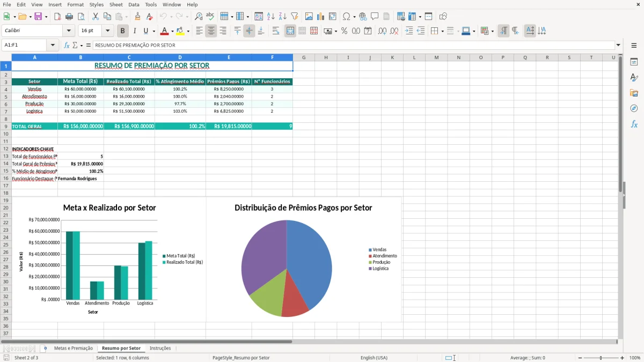The width and height of the screenshot is (644, 362).
Task: Click Insert Hyperlink icon
Action: point(363,17)
